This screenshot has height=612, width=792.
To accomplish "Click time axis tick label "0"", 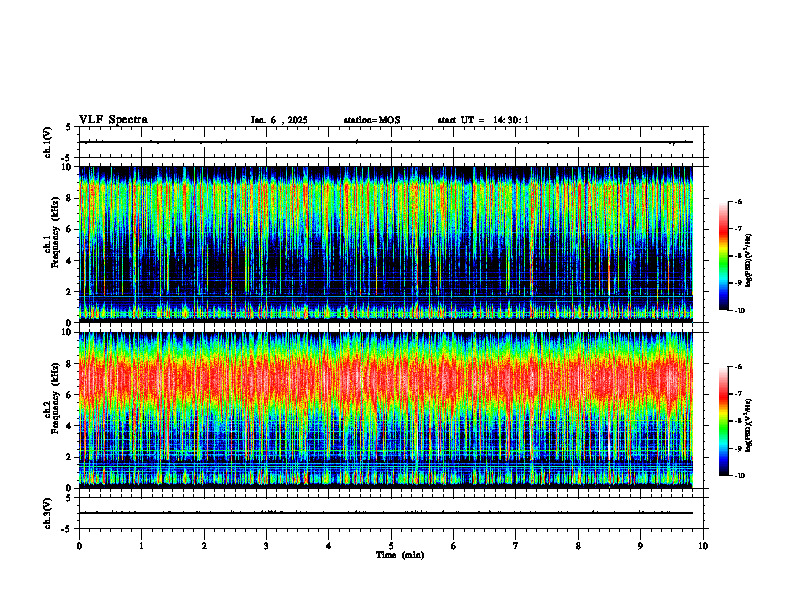I will [79, 546].
